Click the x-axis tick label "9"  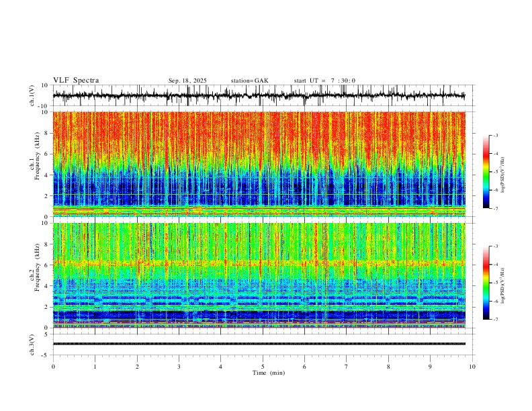(430, 367)
